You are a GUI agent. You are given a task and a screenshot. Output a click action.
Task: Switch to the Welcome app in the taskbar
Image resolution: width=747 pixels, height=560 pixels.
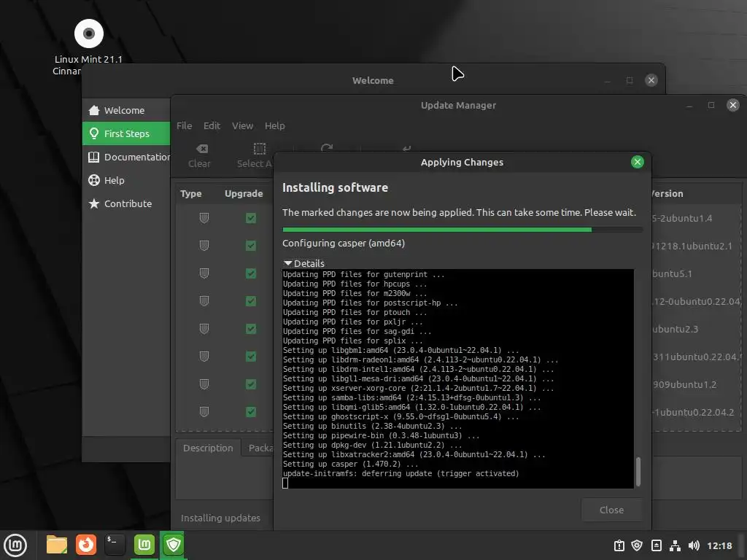tap(144, 545)
